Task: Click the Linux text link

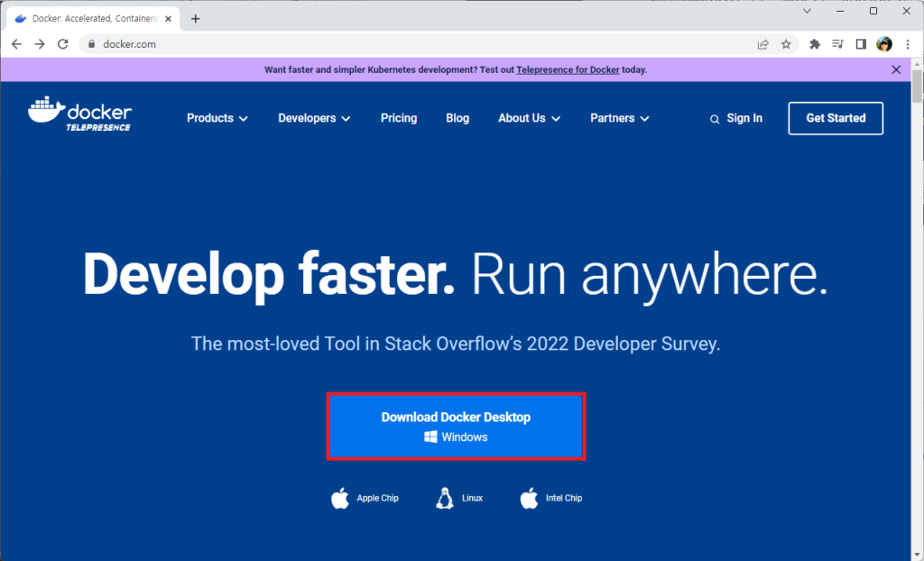Action: coord(472,498)
